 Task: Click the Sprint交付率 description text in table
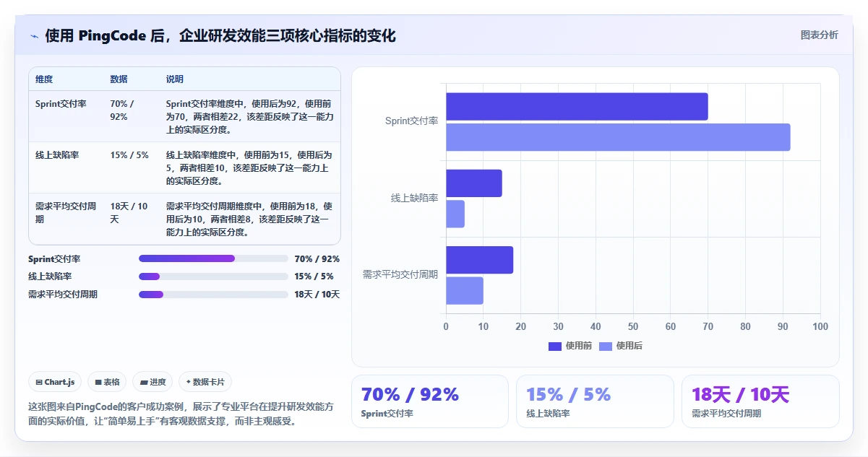point(249,117)
